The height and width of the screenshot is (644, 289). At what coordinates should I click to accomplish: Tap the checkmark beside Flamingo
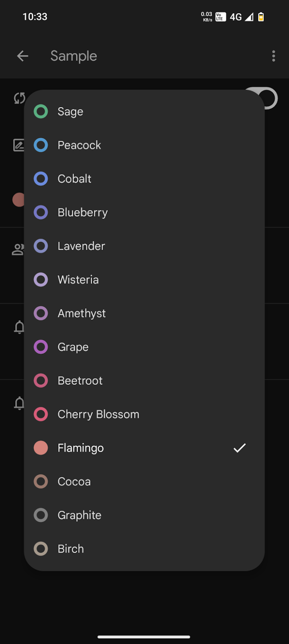point(239,448)
